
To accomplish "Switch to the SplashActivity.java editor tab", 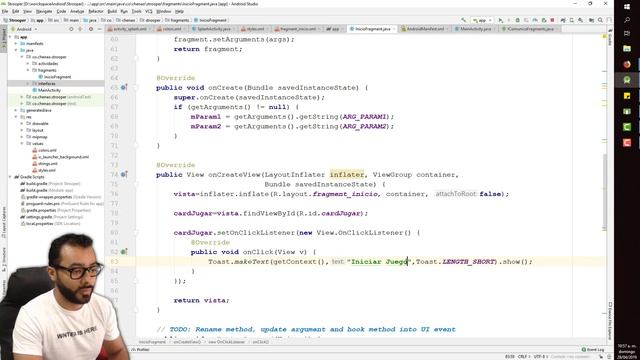I will pyautogui.click(x=213, y=29).
